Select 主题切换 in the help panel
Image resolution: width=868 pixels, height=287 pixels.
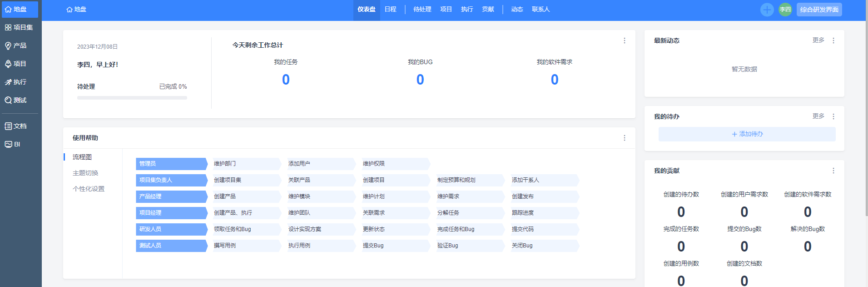tap(85, 173)
